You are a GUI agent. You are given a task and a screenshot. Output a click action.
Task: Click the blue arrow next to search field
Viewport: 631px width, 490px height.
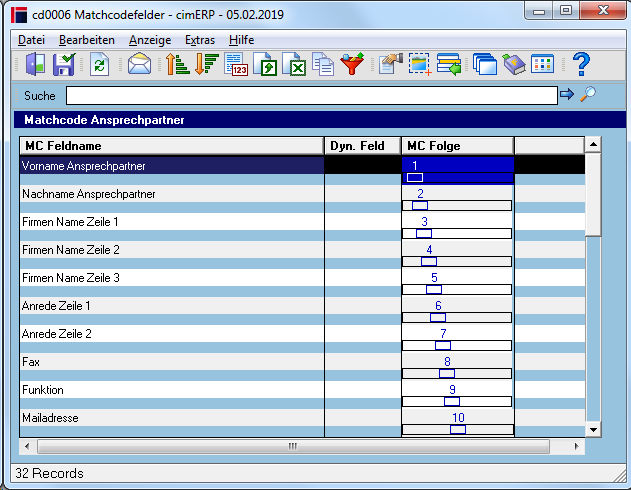[567, 94]
